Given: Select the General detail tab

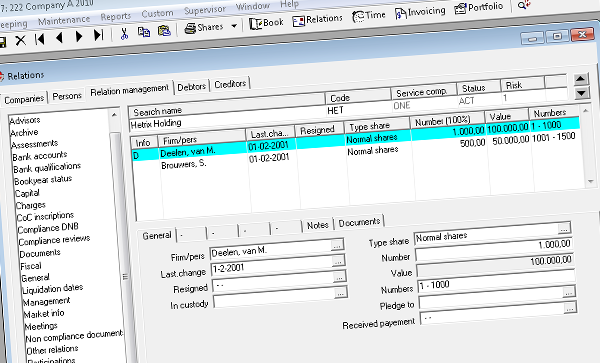Looking at the screenshot, I should (x=157, y=236).
